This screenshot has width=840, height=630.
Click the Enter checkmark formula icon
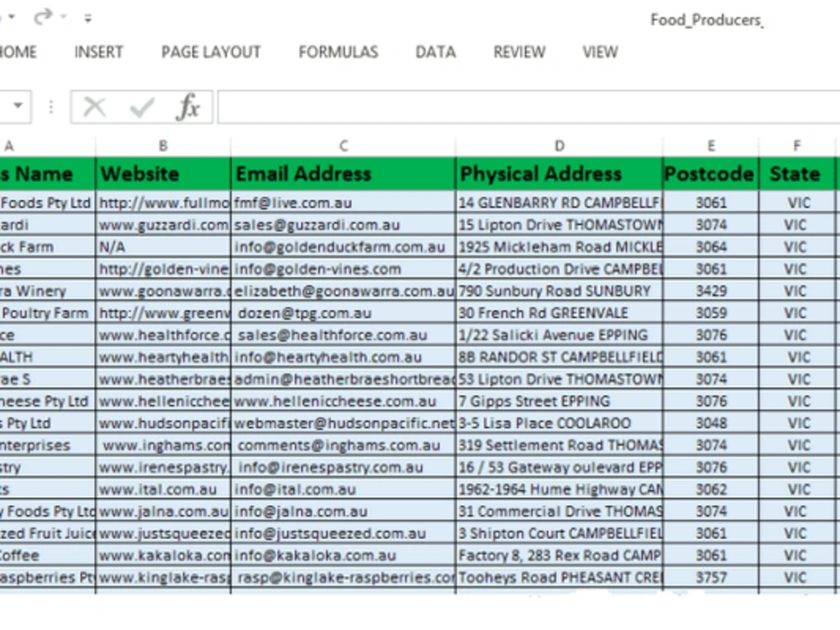[x=142, y=108]
